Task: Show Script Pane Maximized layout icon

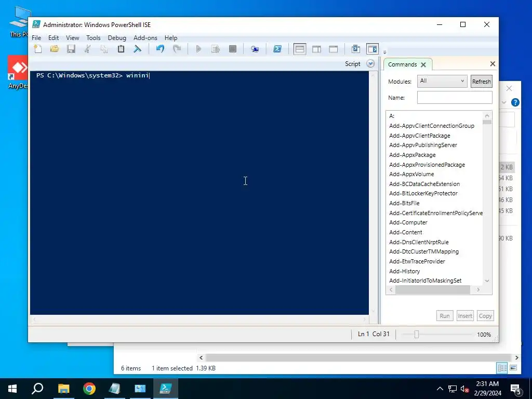Action: 334,49
